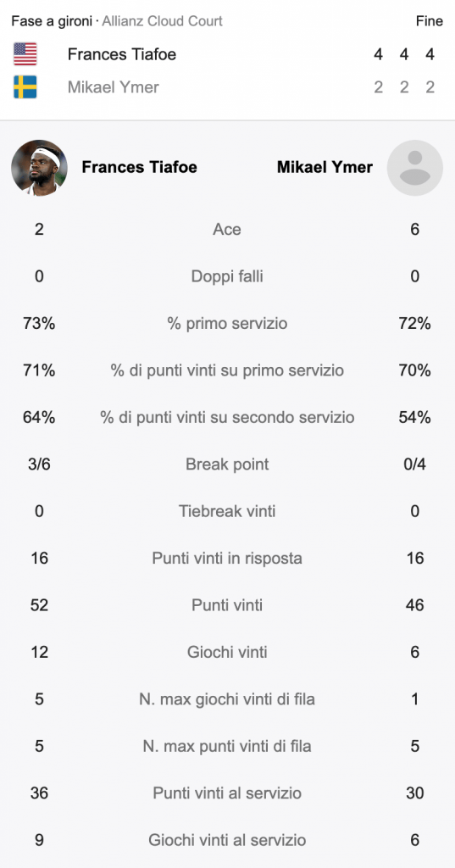
Task: Click Mikael Ymer's placeholder avatar
Action: (414, 168)
